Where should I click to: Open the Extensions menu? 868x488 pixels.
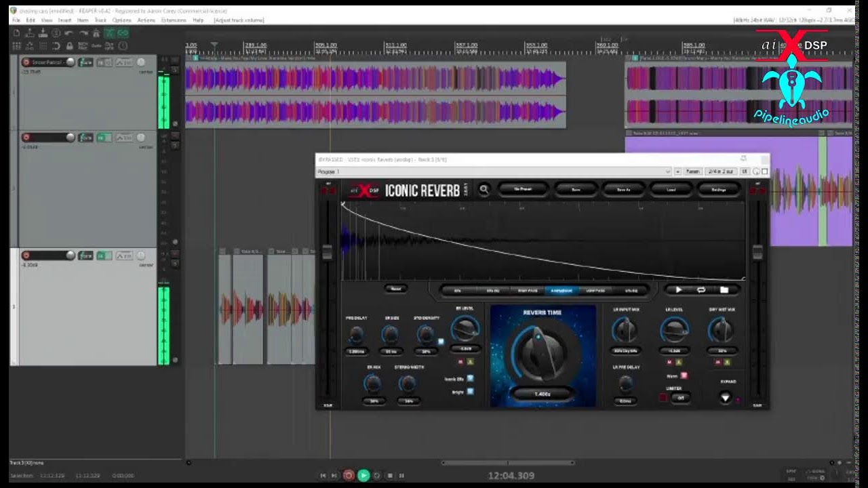174,20
